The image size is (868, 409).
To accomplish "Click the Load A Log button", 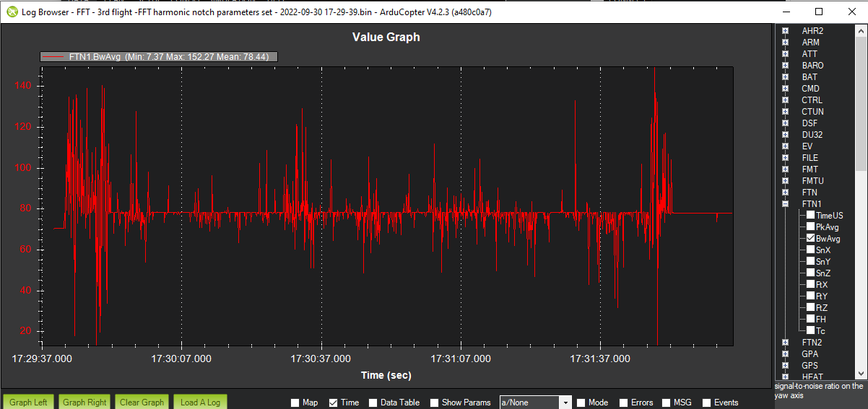I will (200, 403).
